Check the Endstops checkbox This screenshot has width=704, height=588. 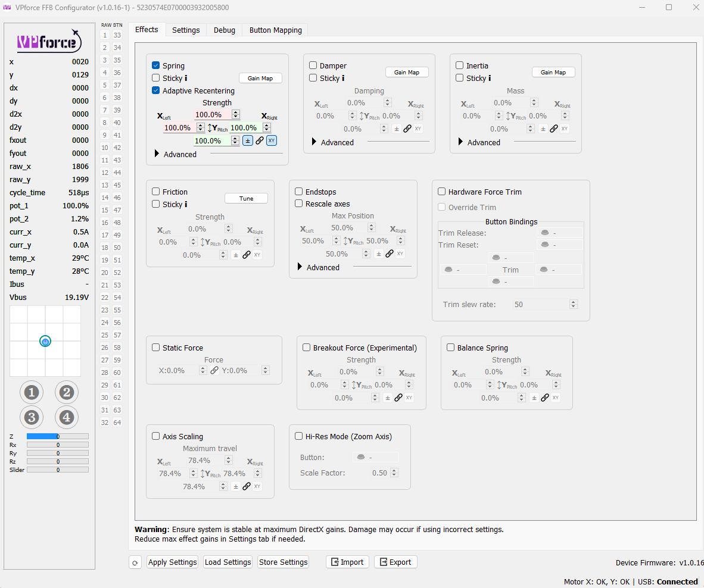(x=298, y=192)
